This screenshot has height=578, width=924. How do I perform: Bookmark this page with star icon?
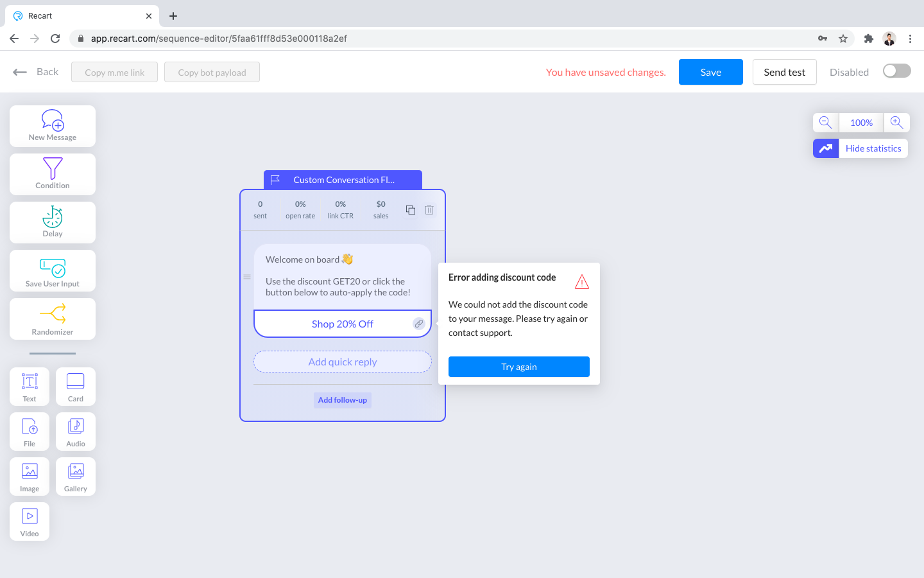click(843, 39)
